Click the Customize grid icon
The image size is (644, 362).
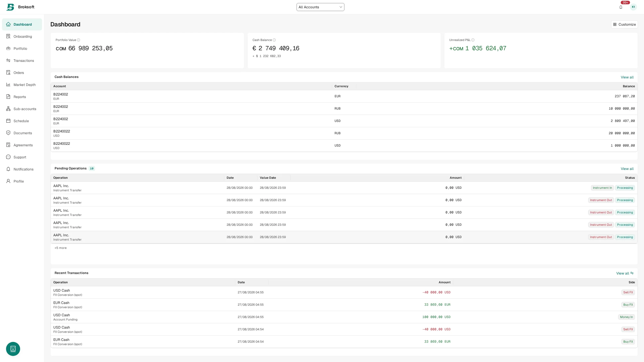point(615,24)
